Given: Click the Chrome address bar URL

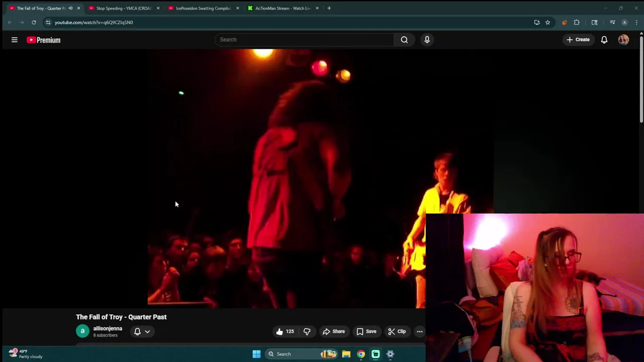Looking at the screenshot, I should coord(94,22).
